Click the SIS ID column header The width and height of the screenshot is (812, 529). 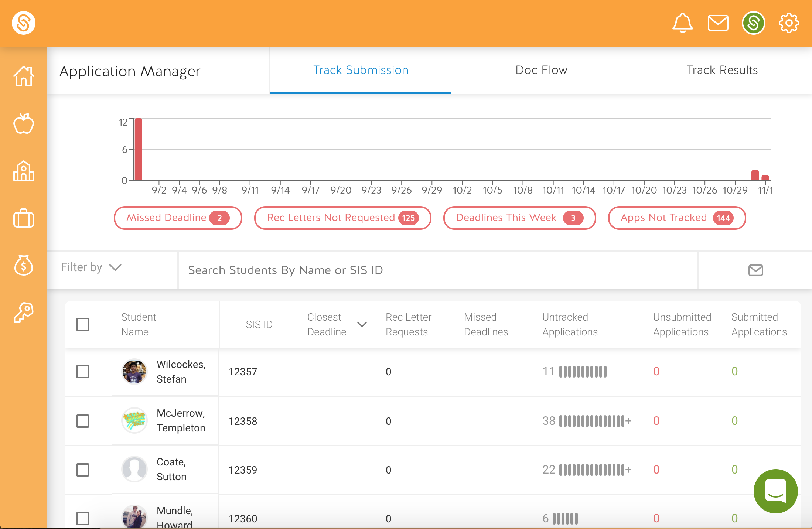tap(259, 324)
